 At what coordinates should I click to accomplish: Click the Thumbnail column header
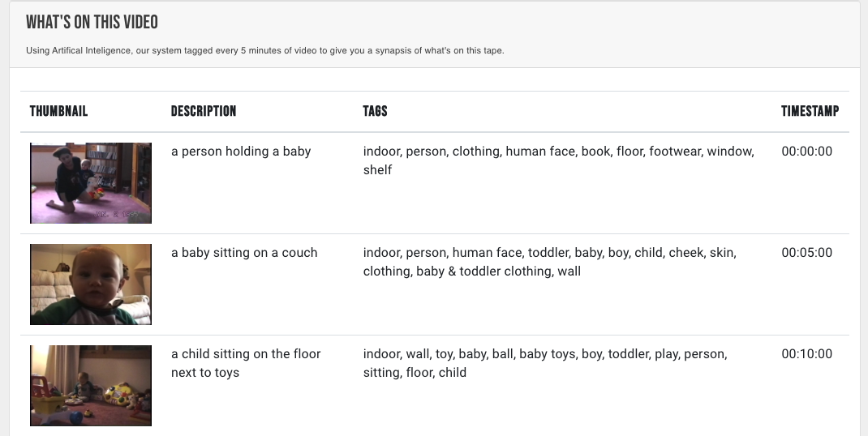[58, 111]
